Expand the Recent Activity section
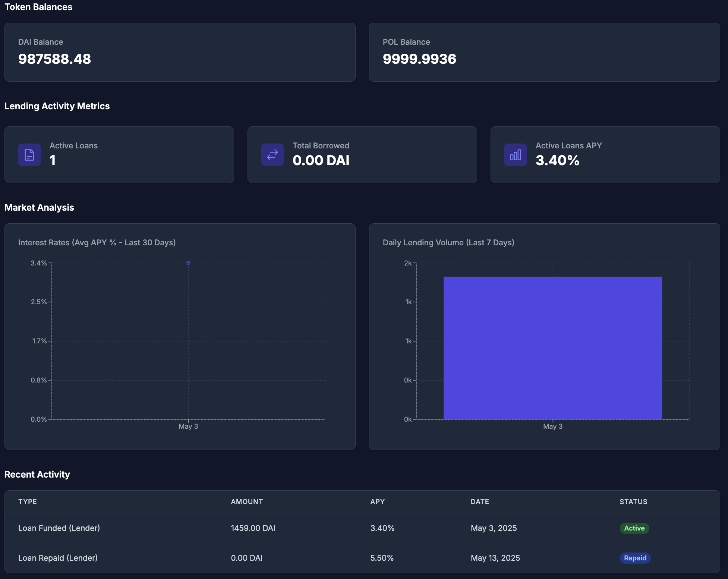The width and height of the screenshot is (728, 579). (x=37, y=474)
